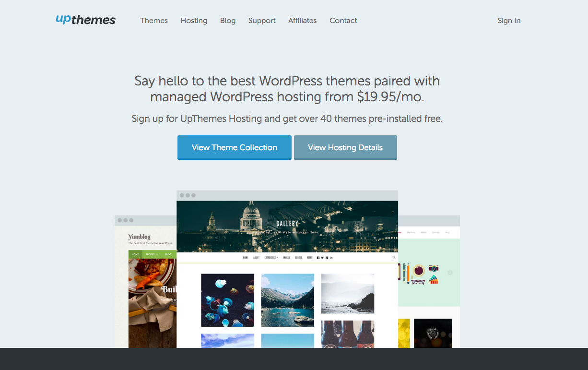Click Sign In
588x370 pixels.
tap(509, 20)
